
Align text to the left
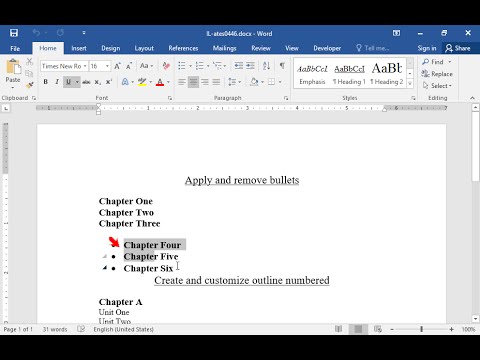point(182,82)
